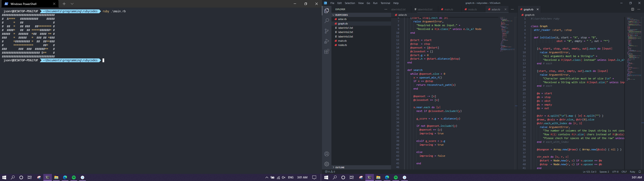Click the graph.rb minimap overview
Screen dimensions: 644x181
634,49
